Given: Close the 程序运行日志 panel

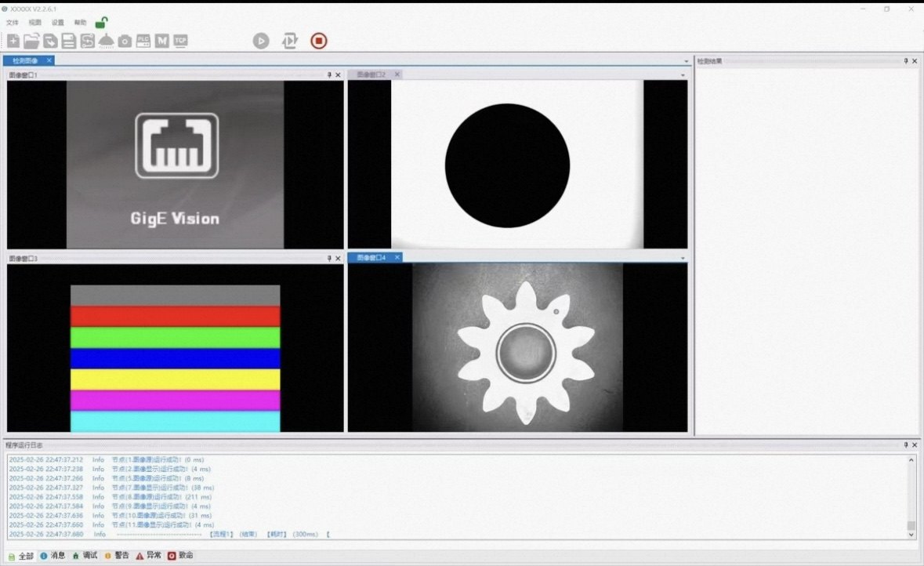Looking at the screenshot, I should [915, 445].
